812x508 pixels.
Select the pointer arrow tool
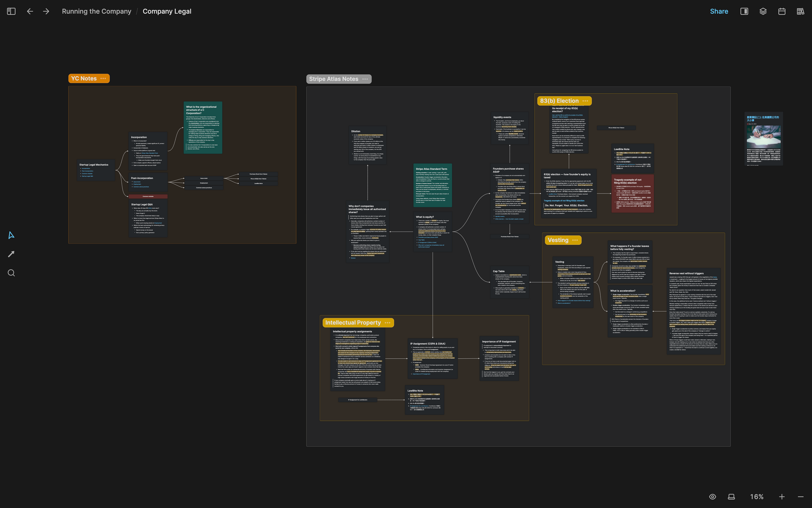(x=11, y=235)
